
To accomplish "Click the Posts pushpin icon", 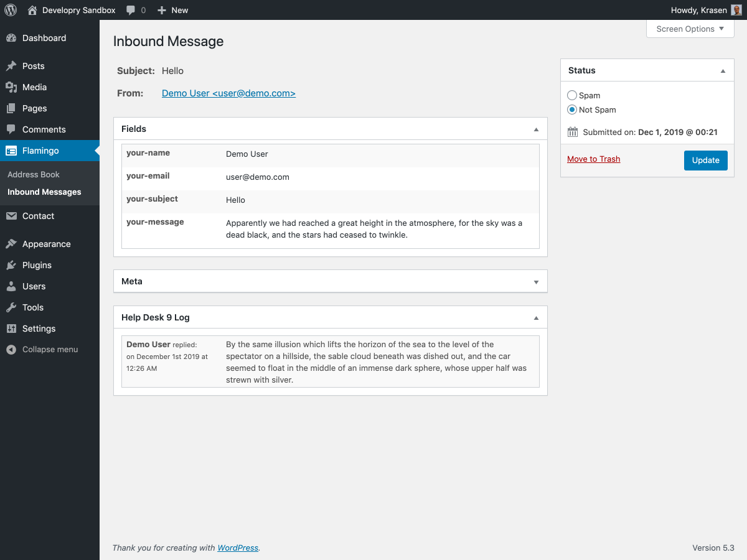I will 11,66.
